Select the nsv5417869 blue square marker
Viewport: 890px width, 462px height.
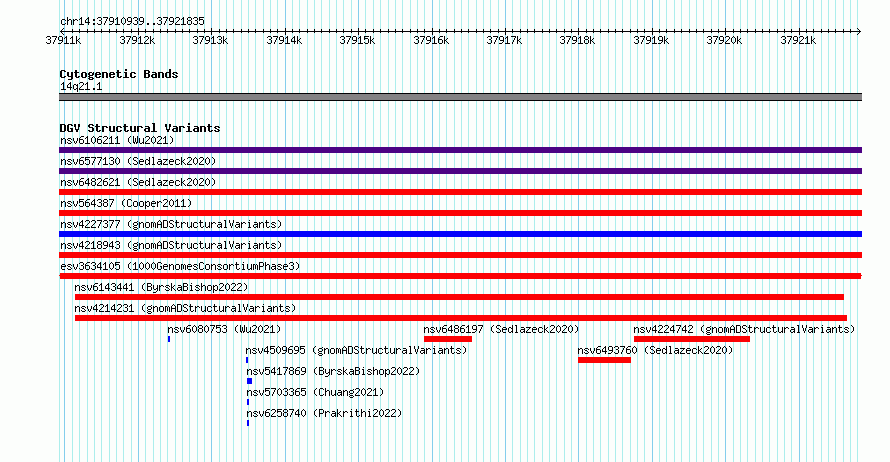coord(249,381)
